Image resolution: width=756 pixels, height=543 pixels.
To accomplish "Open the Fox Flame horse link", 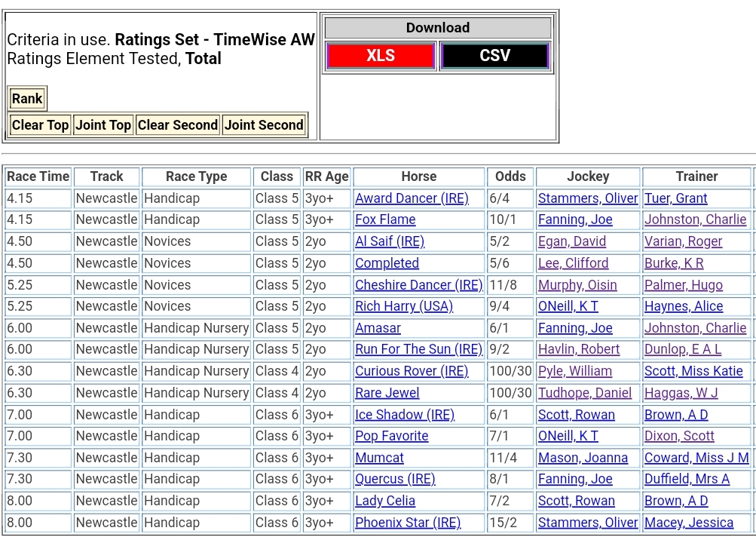I will pos(385,220).
